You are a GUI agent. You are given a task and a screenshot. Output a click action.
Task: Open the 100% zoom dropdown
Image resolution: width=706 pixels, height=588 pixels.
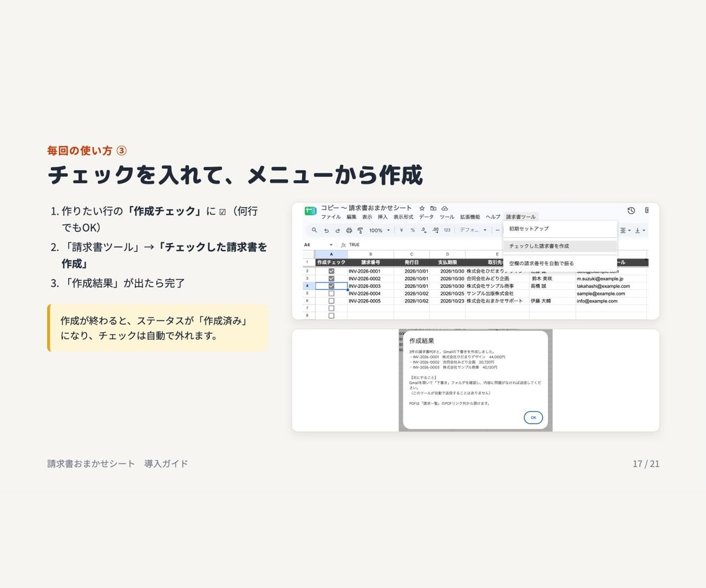(x=380, y=230)
